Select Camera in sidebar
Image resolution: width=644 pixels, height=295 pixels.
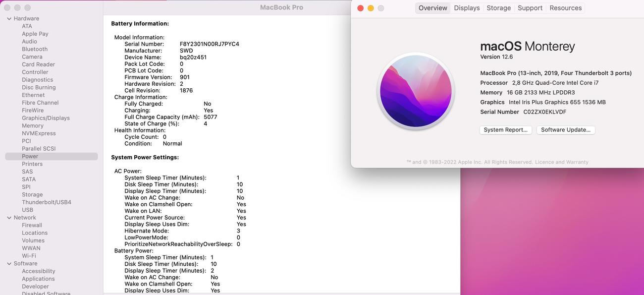click(x=32, y=57)
